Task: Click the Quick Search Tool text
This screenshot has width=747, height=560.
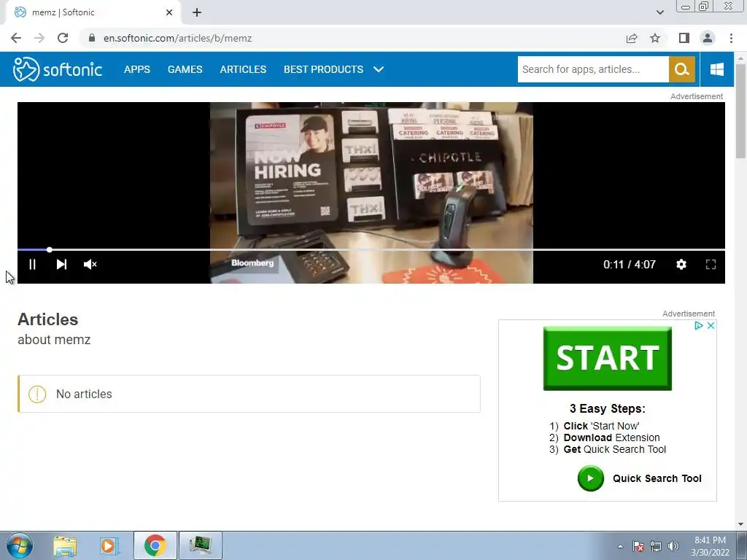Action: pyautogui.click(x=657, y=478)
